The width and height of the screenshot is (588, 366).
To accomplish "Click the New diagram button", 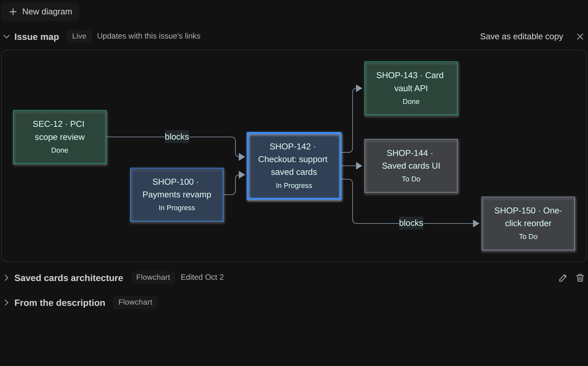I will coord(40,12).
